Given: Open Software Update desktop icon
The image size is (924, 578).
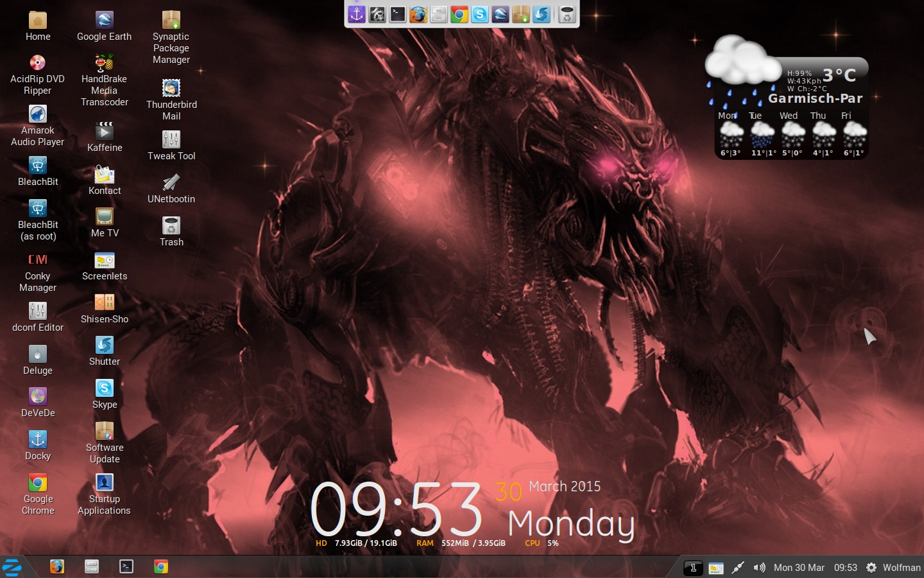Looking at the screenshot, I should (105, 442).
